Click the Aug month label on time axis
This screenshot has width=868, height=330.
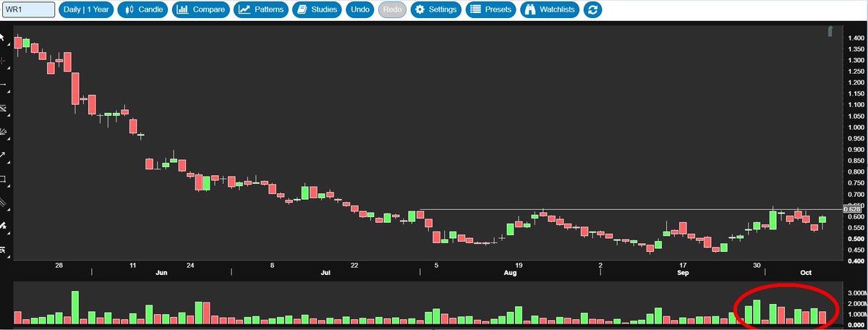pyautogui.click(x=511, y=273)
